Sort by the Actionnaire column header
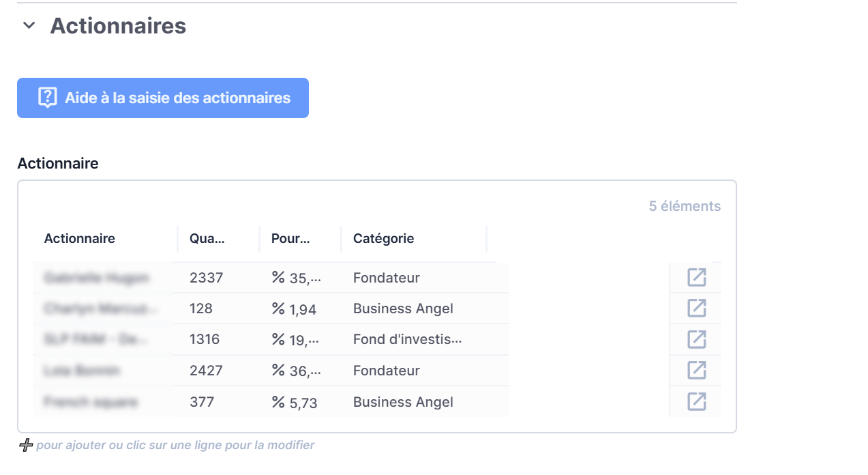 pos(79,238)
